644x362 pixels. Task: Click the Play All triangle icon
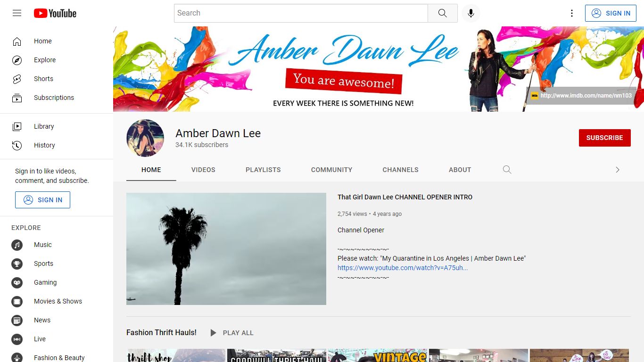[213, 333]
